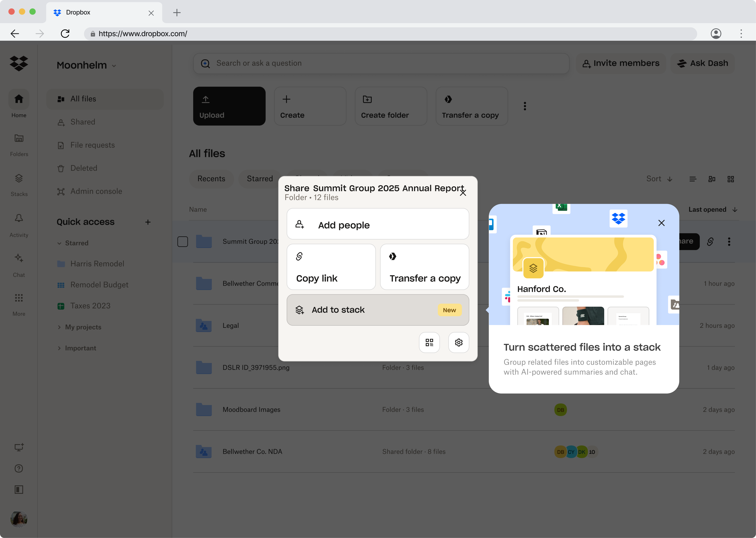
Task: Open the Summit Group row three-dot menu
Action: point(729,242)
